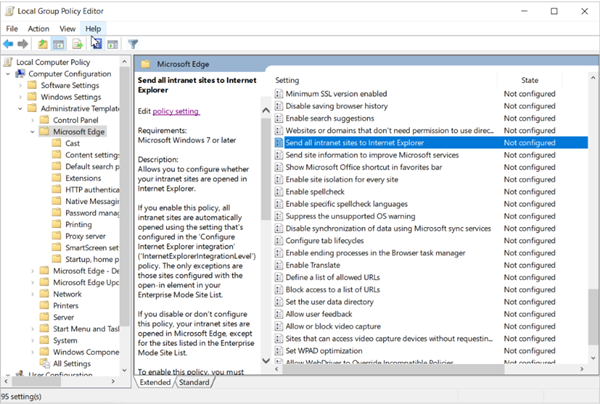Screen dimensions: 600x404
Task: Click the Export List toolbar icon
Action: (x=78, y=44)
